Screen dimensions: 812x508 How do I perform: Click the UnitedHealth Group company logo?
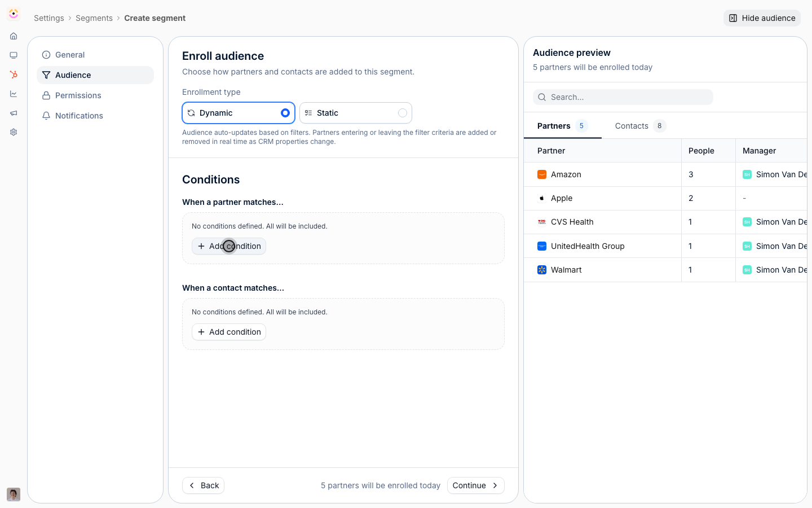click(x=542, y=246)
